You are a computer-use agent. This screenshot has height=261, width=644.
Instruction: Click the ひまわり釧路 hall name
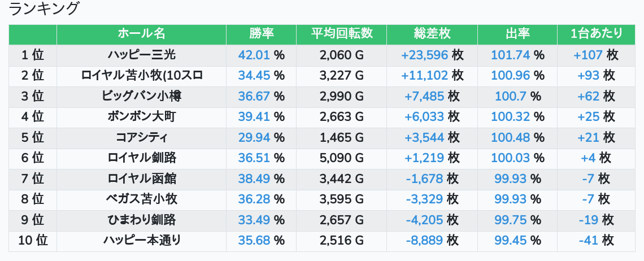pos(141,220)
